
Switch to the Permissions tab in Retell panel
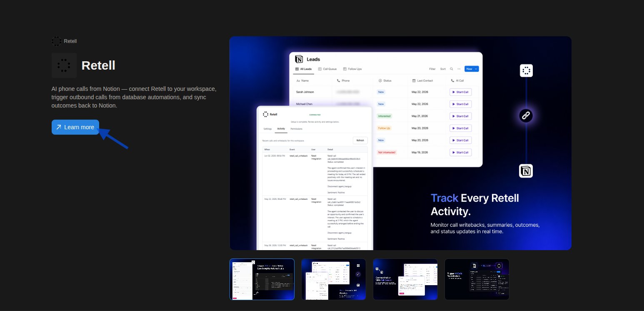pyautogui.click(x=296, y=129)
